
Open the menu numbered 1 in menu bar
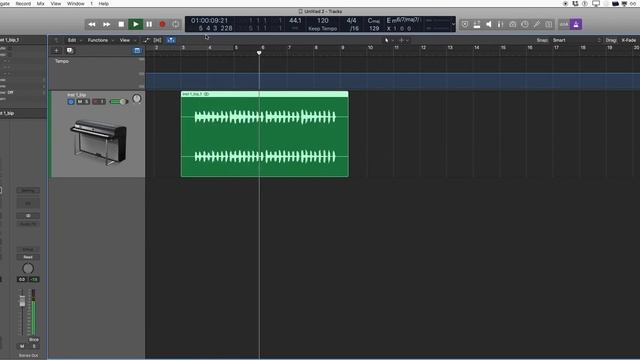91,3
